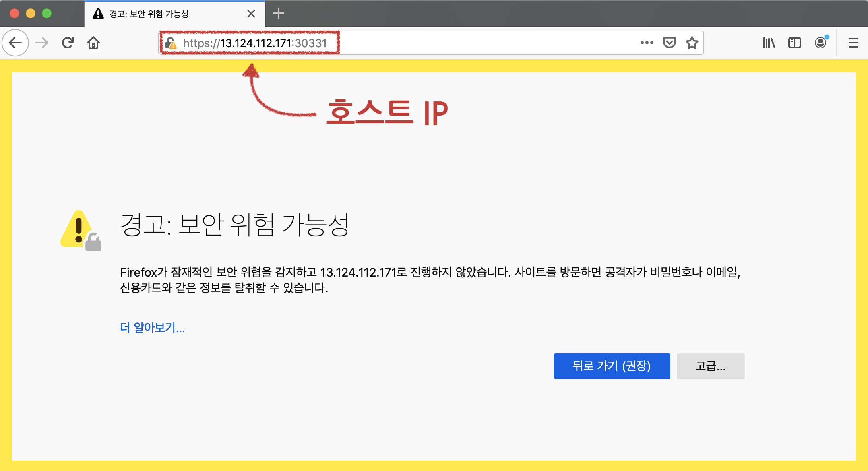Expand advanced options with 고급... button
The height and width of the screenshot is (471, 868).
click(710, 366)
